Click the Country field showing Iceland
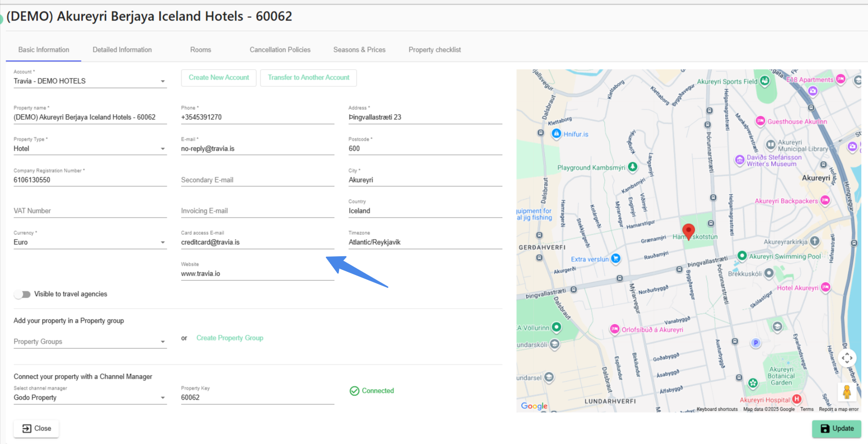 click(425, 211)
